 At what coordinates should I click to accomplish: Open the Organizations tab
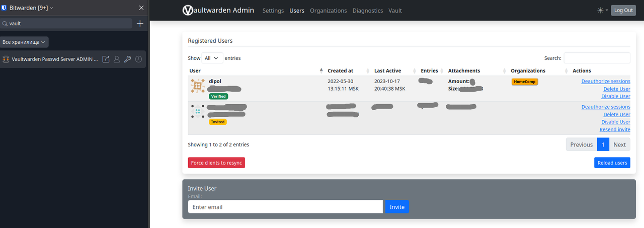coord(328,11)
